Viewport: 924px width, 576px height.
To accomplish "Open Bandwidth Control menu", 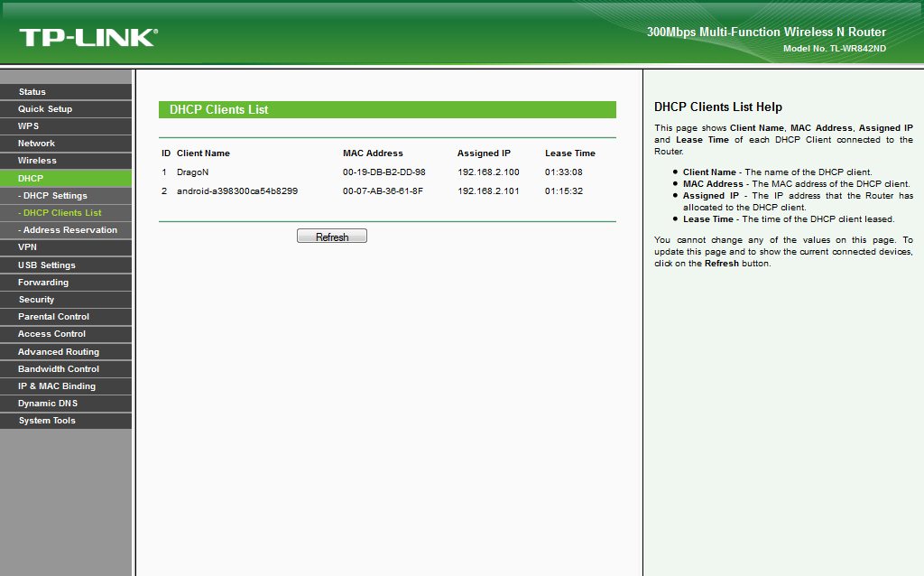I will pos(65,369).
